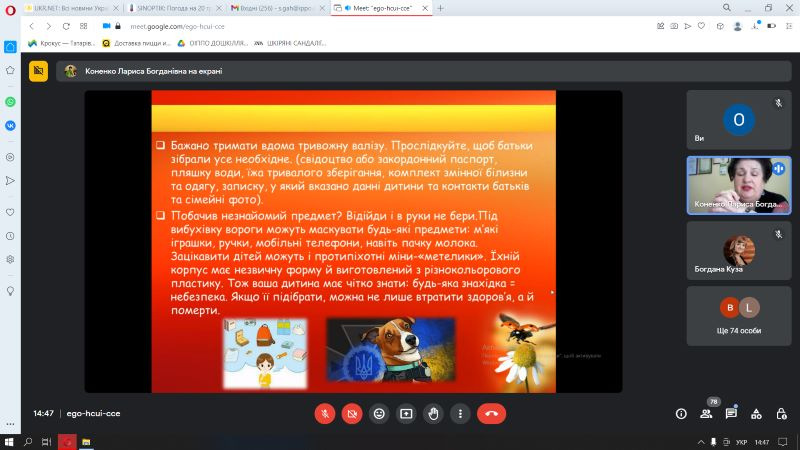The image size is (800, 450).
Task: Open the ШКІРЯНІ САНДАЛІ bookmark
Action: tap(290, 43)
